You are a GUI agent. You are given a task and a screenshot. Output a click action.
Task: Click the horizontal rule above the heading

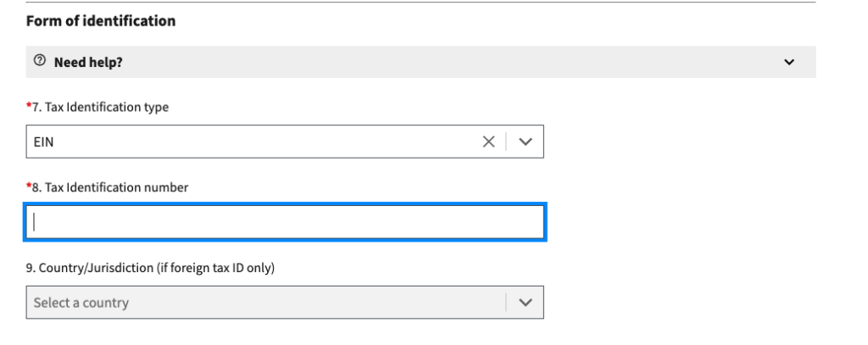click(x=424, y=2)
